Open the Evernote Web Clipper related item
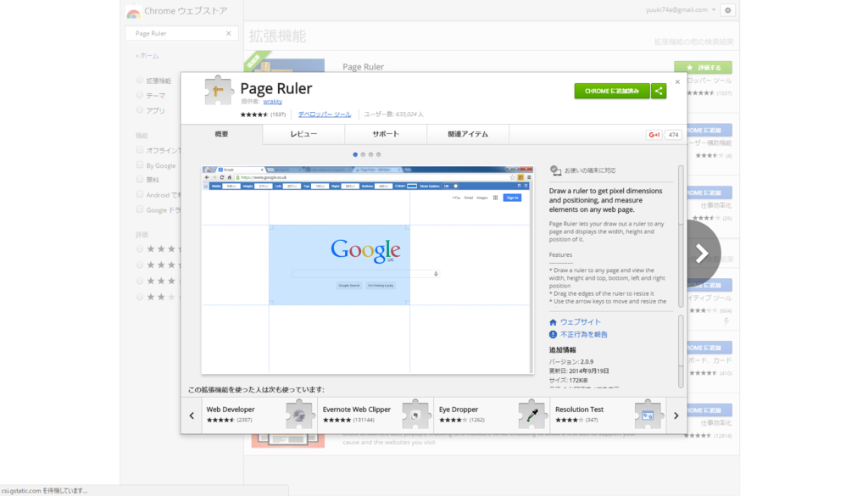 click(x=376, y=415)
